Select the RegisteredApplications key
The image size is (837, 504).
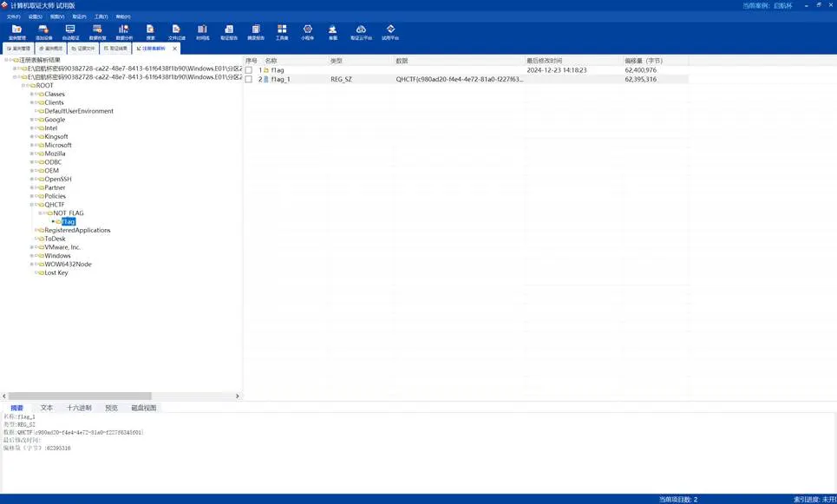77,230
